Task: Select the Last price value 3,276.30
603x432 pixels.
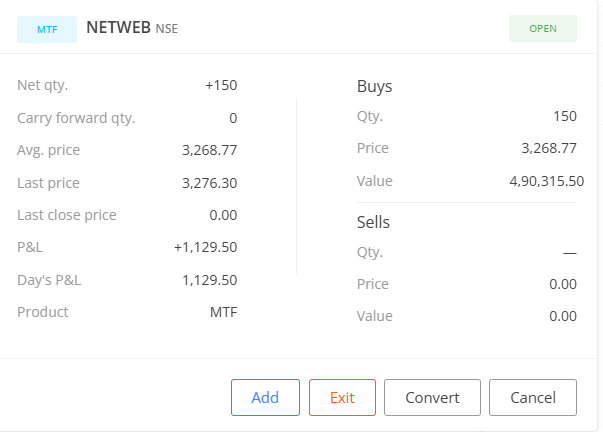Action: (x=210, y=183)
